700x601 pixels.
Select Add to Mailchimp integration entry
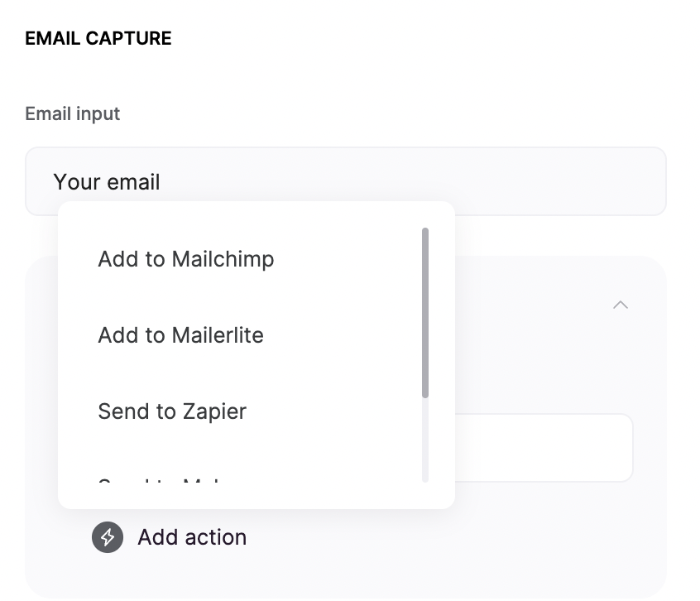click(x=185, y=258)
